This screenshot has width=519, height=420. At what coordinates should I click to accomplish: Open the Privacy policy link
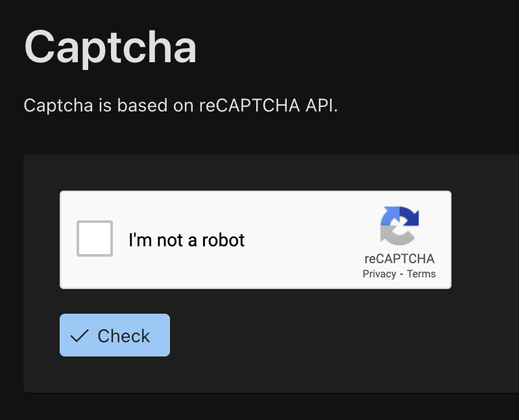[x=378, y=274]
